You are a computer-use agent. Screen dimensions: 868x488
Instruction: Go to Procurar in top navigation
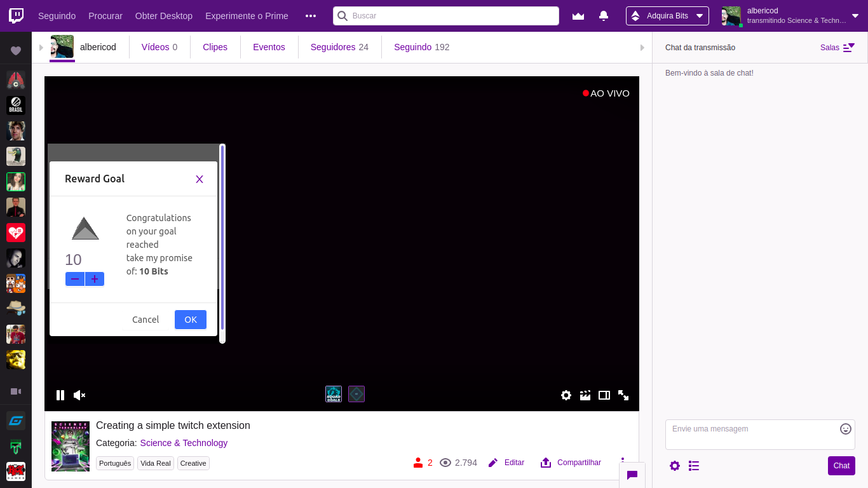[x=105, y=16]
